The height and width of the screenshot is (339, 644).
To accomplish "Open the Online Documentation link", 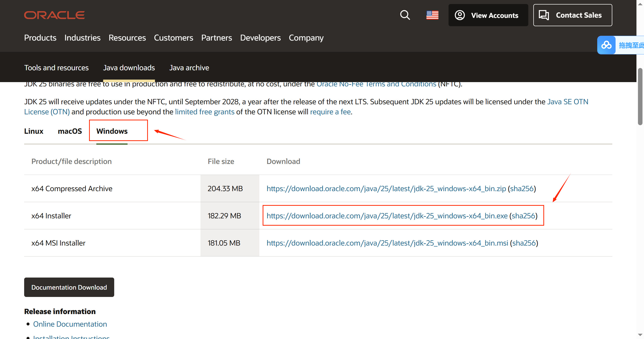I will tap(70, 324).
